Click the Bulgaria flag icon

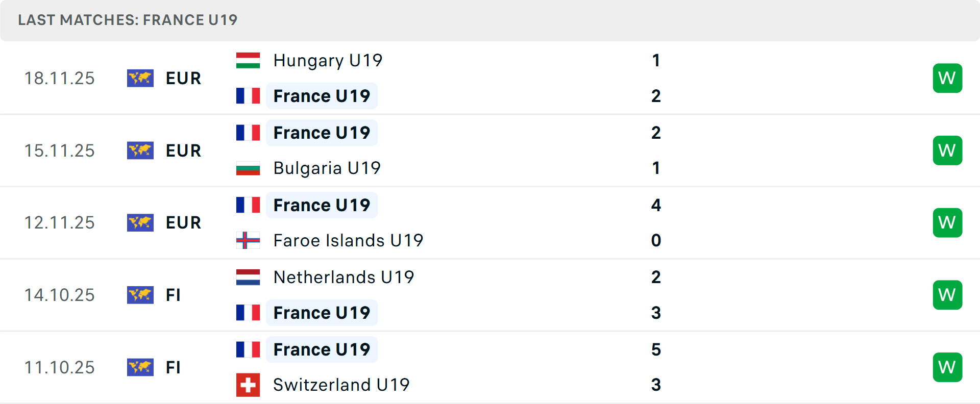(x=248, y=168)
